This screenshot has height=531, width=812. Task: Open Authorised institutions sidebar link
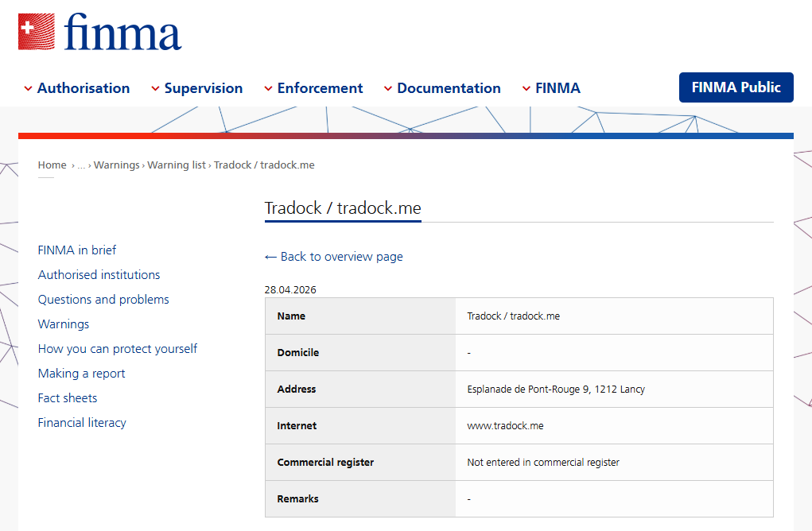coord(99,275)
